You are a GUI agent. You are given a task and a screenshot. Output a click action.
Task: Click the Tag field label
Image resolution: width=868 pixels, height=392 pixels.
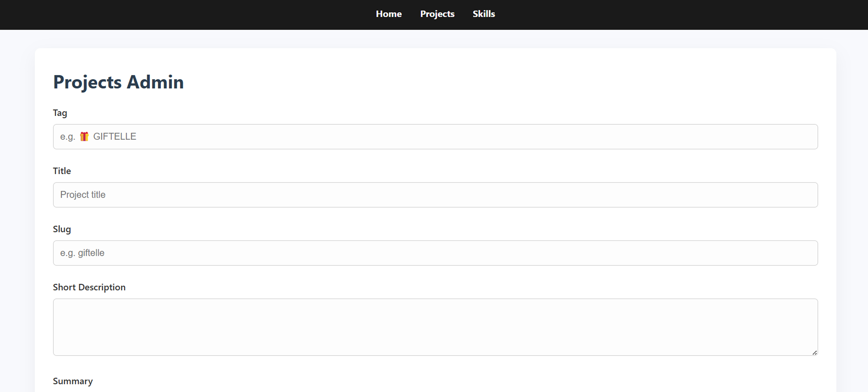point(60,113)
